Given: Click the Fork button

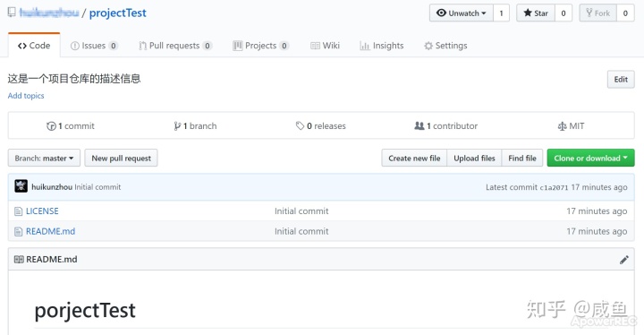Looking at the screenshot, I should (598, 13).
